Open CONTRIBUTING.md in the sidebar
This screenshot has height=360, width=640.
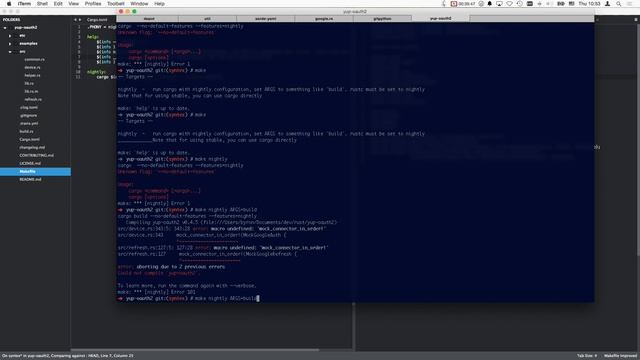[x=36, y=156]
